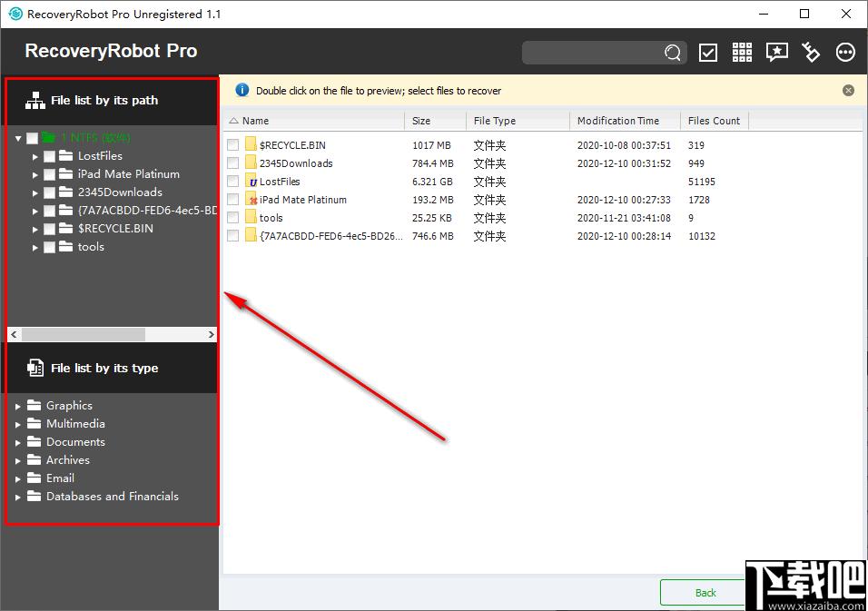The image size is (868, 611).
Task: Expand the Documents file type node
Action: tap(18, 443)
